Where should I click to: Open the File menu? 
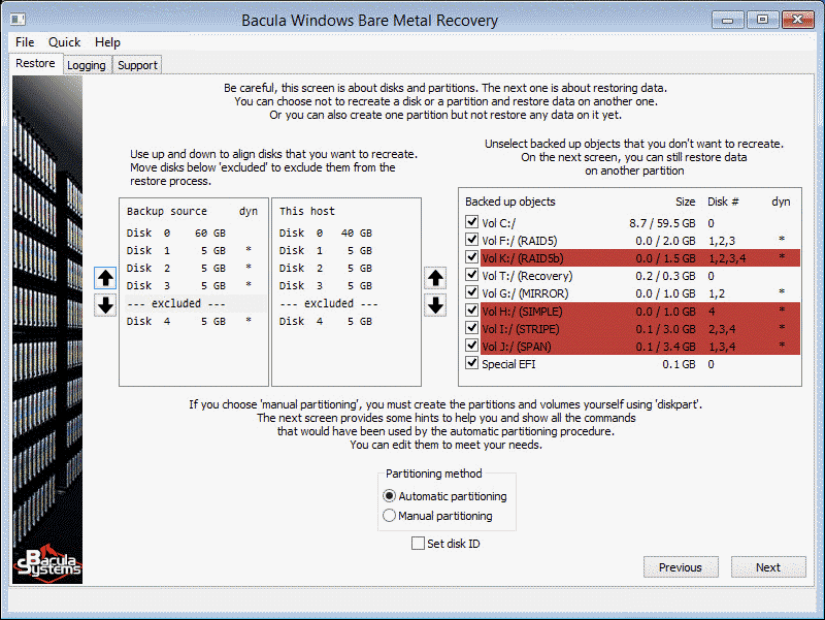click(25, 42)
